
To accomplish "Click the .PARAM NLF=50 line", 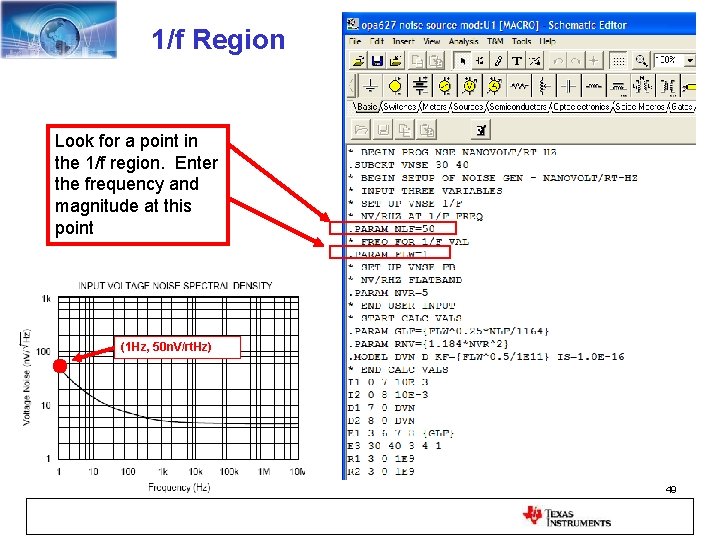I will [393, 228].
